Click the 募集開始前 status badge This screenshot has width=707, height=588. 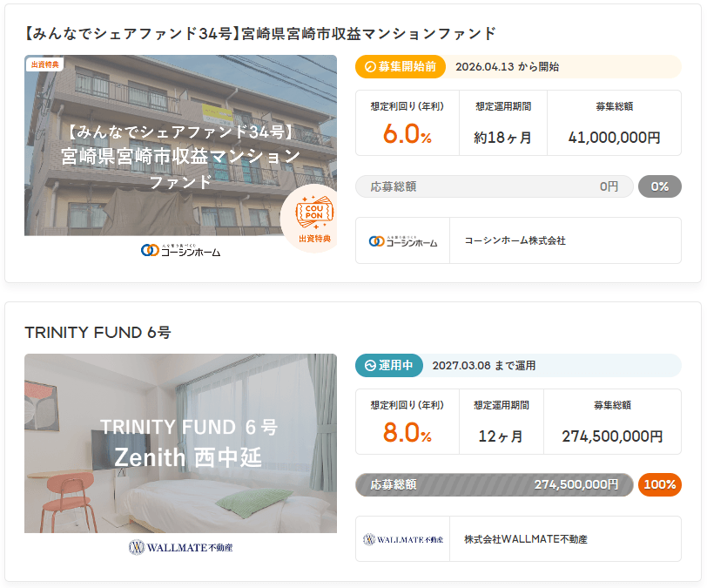click(x=401, y=67)
